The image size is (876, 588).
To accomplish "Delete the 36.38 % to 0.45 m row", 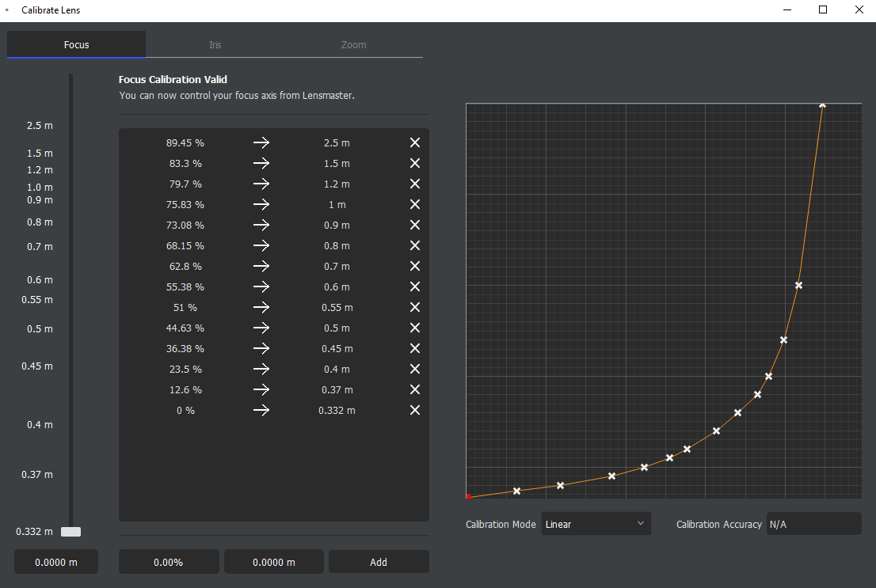I will (x=414, y=348).
